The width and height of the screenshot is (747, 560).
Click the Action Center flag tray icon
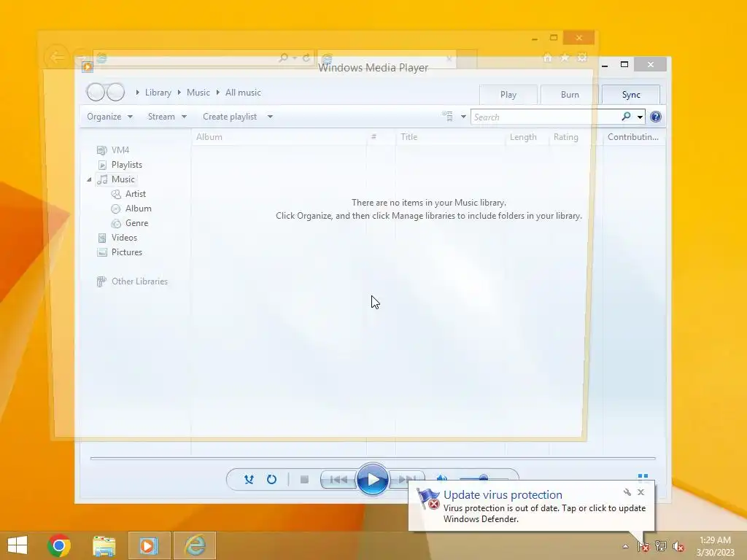pyautogui.click(x=643, y=546)
